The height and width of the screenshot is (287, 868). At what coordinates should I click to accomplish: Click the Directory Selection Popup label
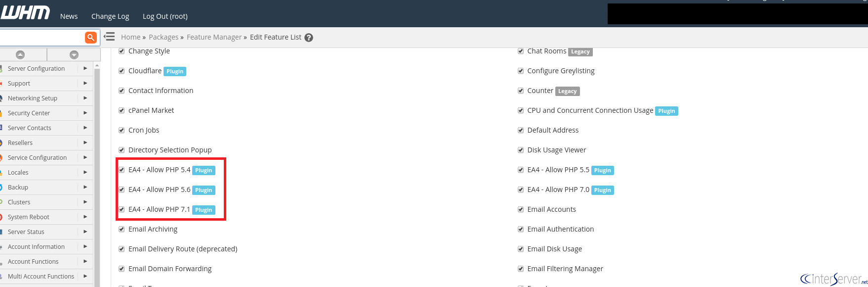tap(170, 150)
